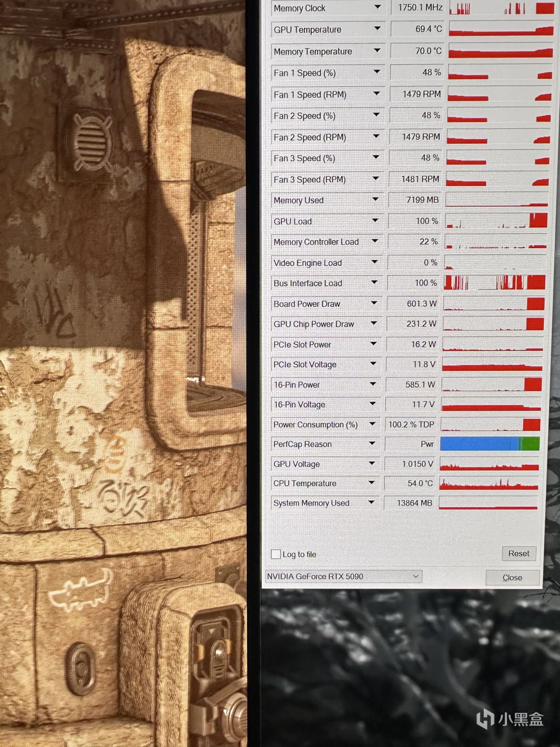This screenshot has height=747, width=560.
Task: Open the Fan 3 Speed (RPM) dropdown
Action: click(x=375, y=178)
